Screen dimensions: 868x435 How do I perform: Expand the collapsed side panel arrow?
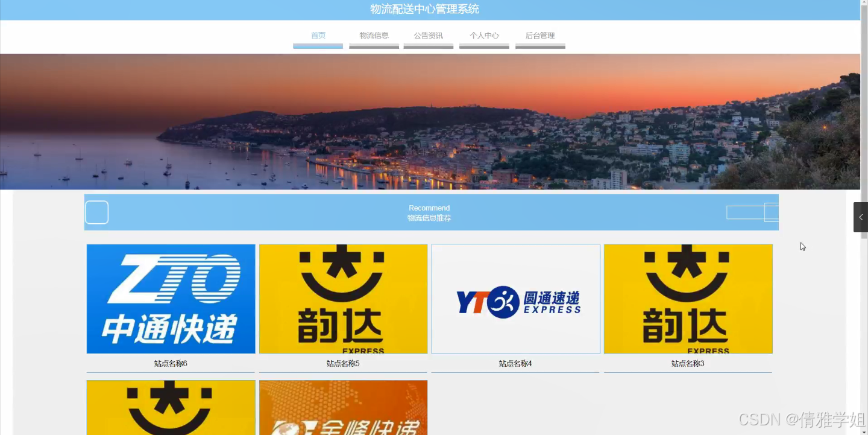[x=860, y=217]
